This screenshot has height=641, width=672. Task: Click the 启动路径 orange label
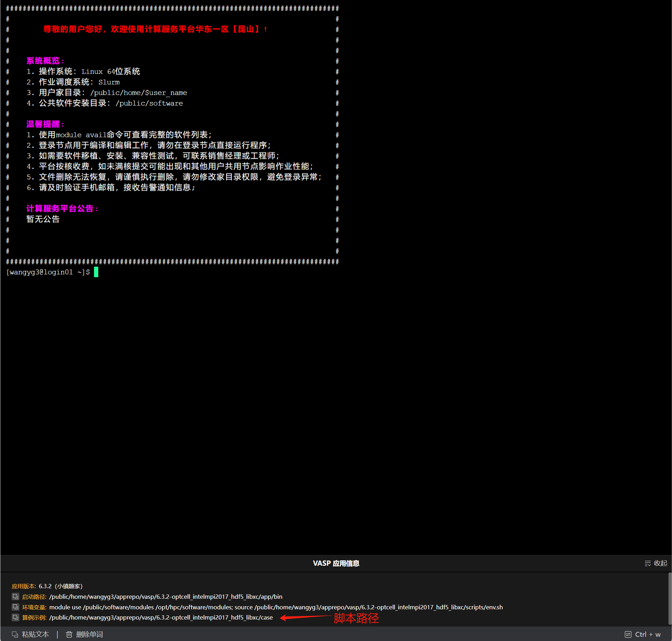[x=34, y=597]
